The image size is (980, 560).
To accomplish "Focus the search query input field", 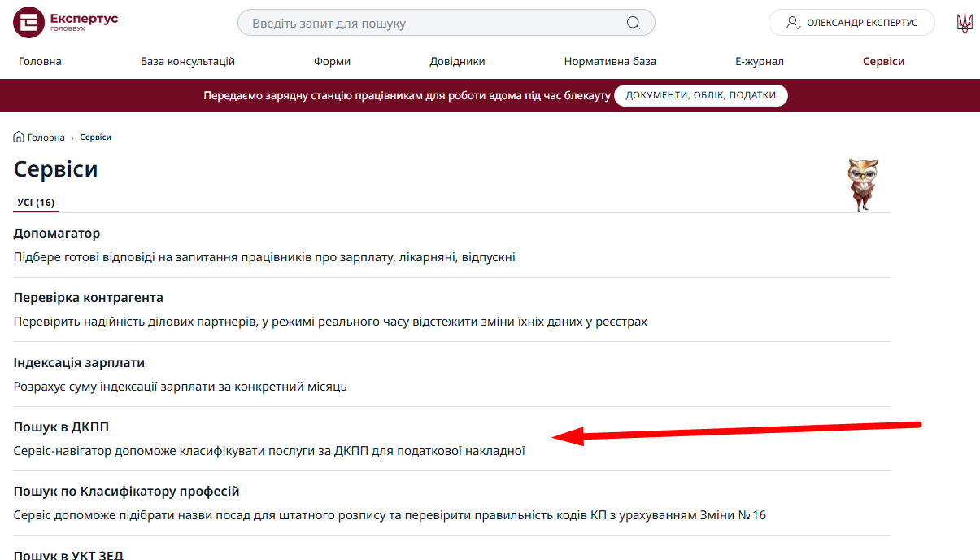I will (431, 23).
